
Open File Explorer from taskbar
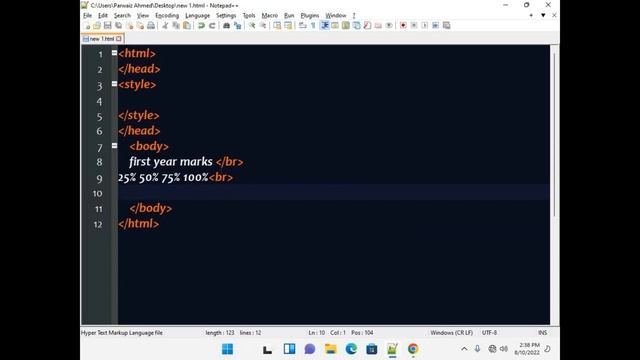pyautogui.click(x=330, y=349)
